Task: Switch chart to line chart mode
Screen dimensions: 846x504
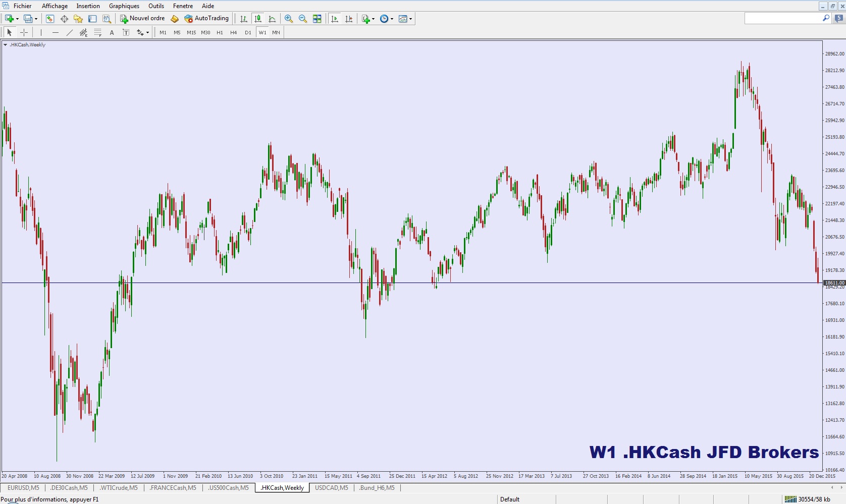Action: point(272,19)
